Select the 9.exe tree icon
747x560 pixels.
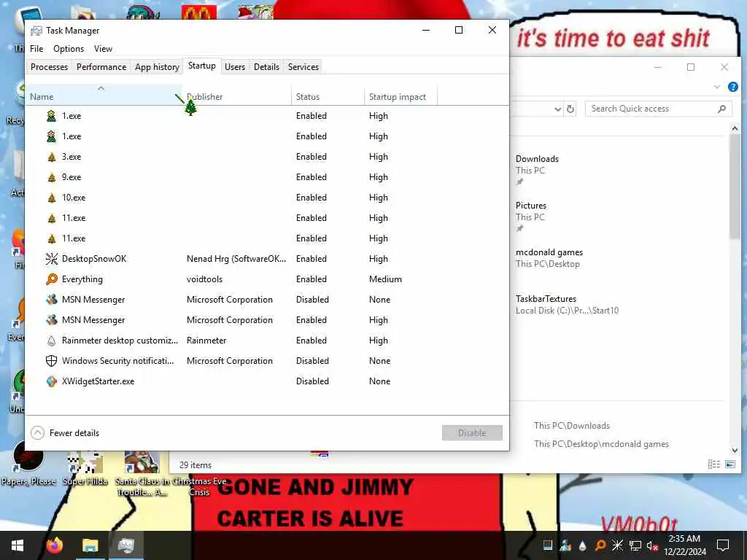point(52,177)
